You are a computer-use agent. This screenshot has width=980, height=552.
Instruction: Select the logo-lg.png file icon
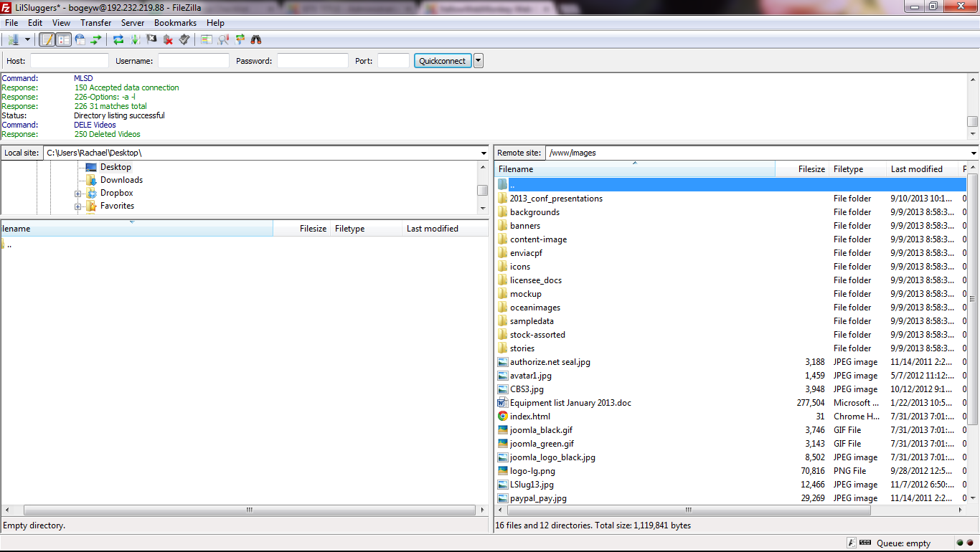503,471
